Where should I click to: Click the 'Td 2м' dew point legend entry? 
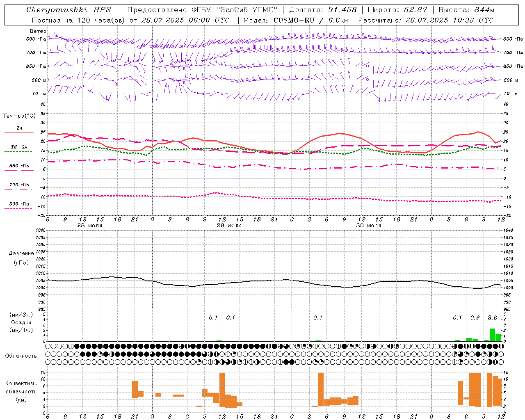[x=19, y=147]
